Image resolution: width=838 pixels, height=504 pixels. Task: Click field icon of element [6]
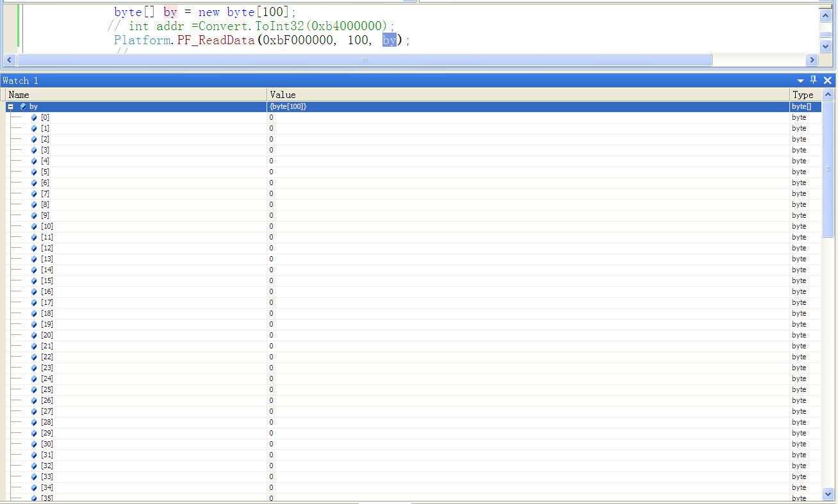[34, 183]
